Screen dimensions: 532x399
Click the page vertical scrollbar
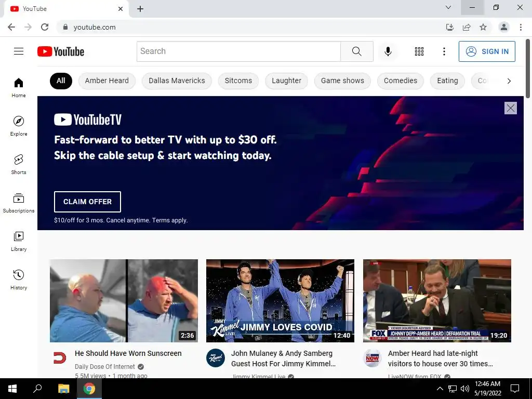coord(528,68)
